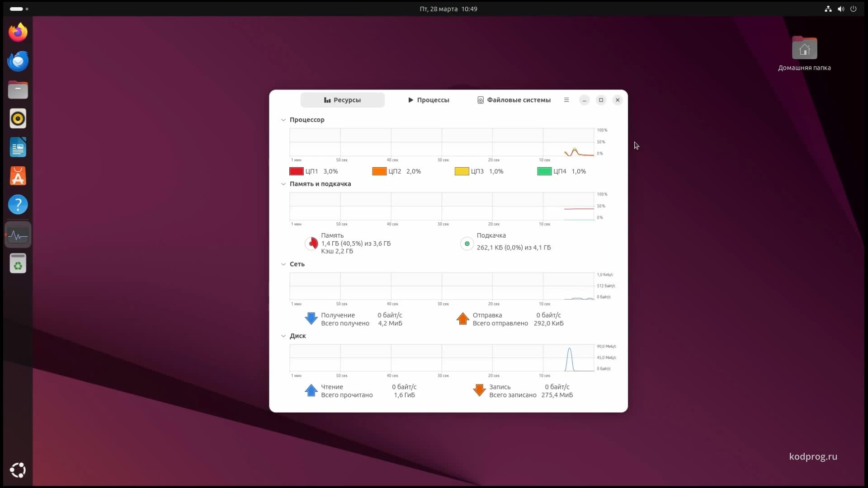Click the orange Запись down arrow
The width and height of the screenshot is (868, 488).
479,390
